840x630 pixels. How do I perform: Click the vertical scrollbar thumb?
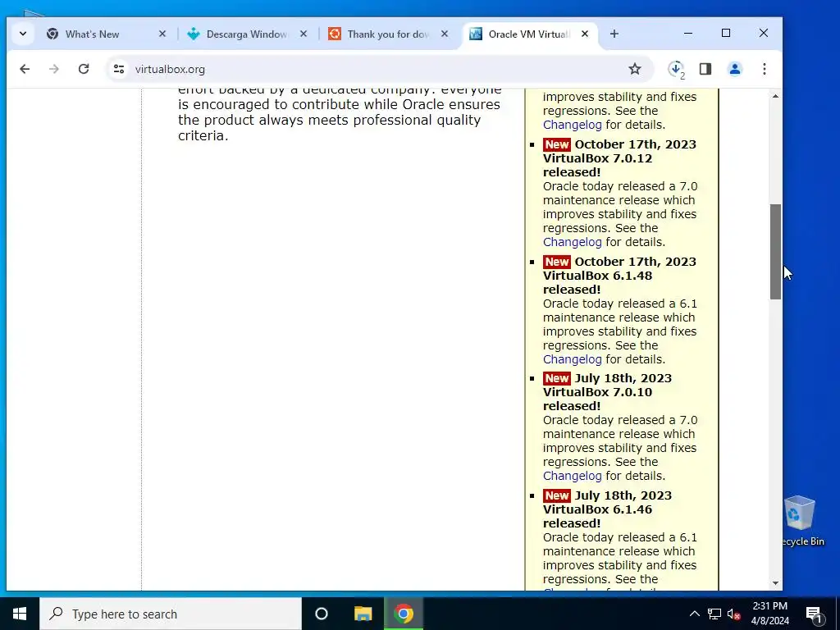point(775,252)
